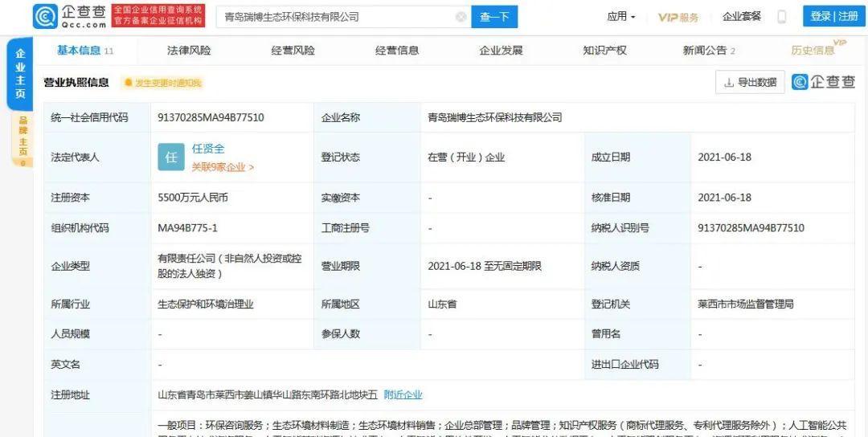Open the 新闻公告 tab
The width and height of the screenshot is (868, 437).
pyautogui.click(x=709, y=51)
